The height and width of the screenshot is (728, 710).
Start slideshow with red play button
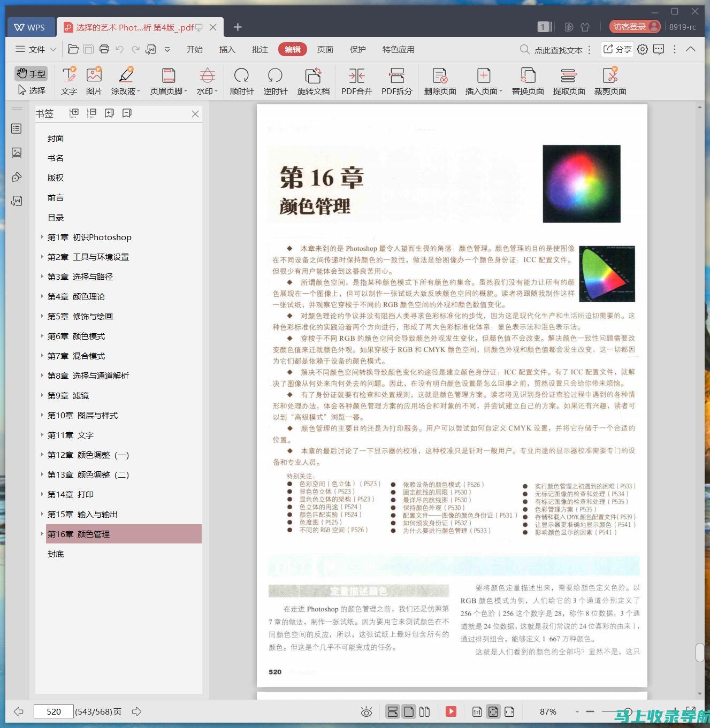(451, 711)
